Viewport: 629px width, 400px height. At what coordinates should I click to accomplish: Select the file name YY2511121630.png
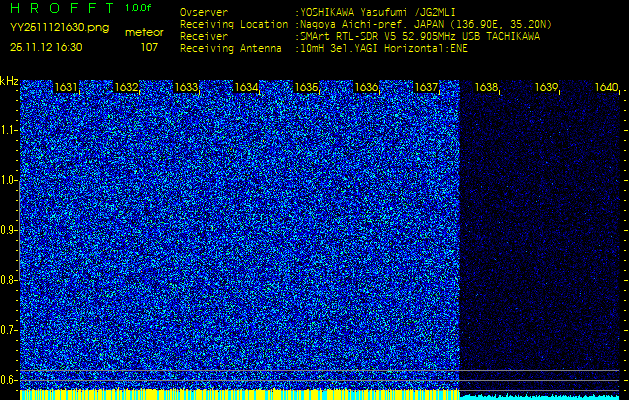[59, 28]
